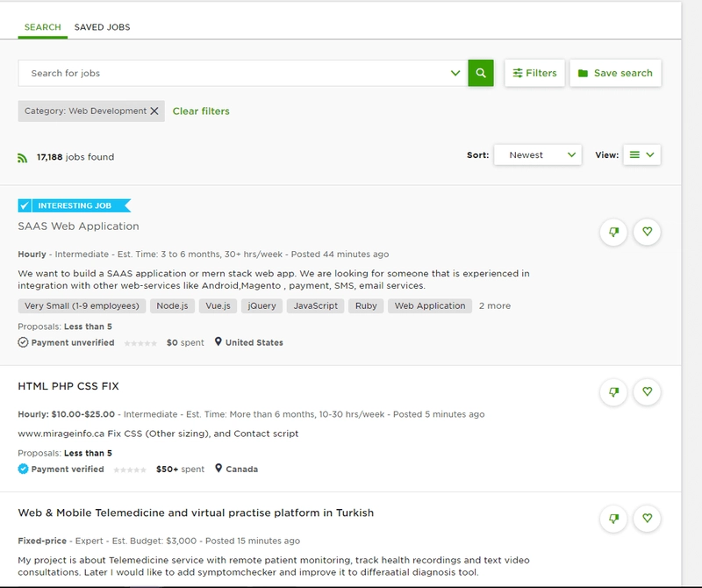Click the Vue.js skill tag
Viewport: 702px width, 588px height.
click(218, 306)
